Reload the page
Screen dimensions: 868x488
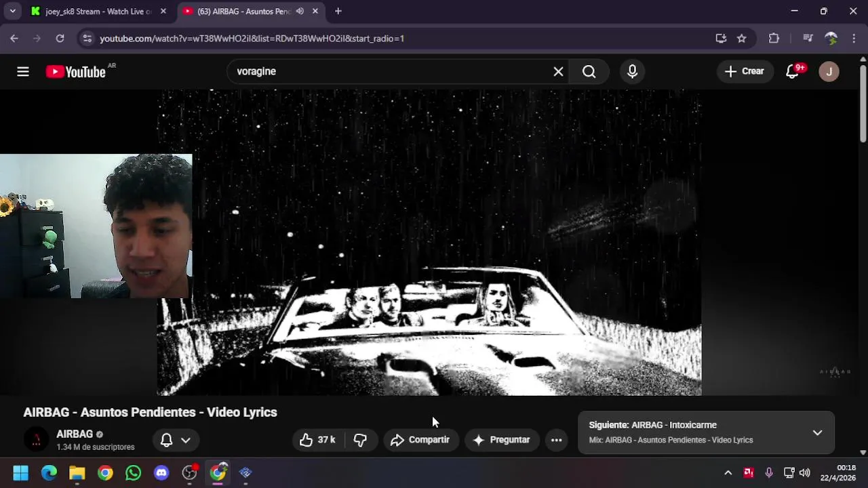(x=60, y=39)
